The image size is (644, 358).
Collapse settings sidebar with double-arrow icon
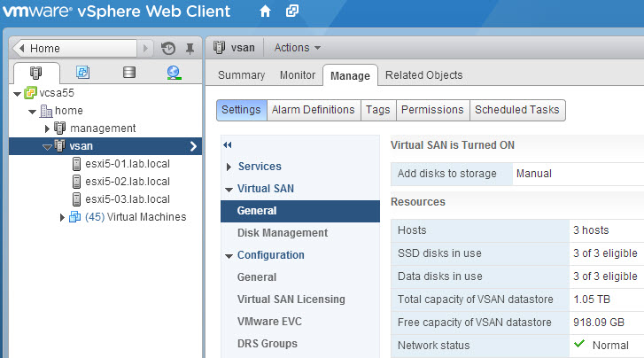click(227, 144)
